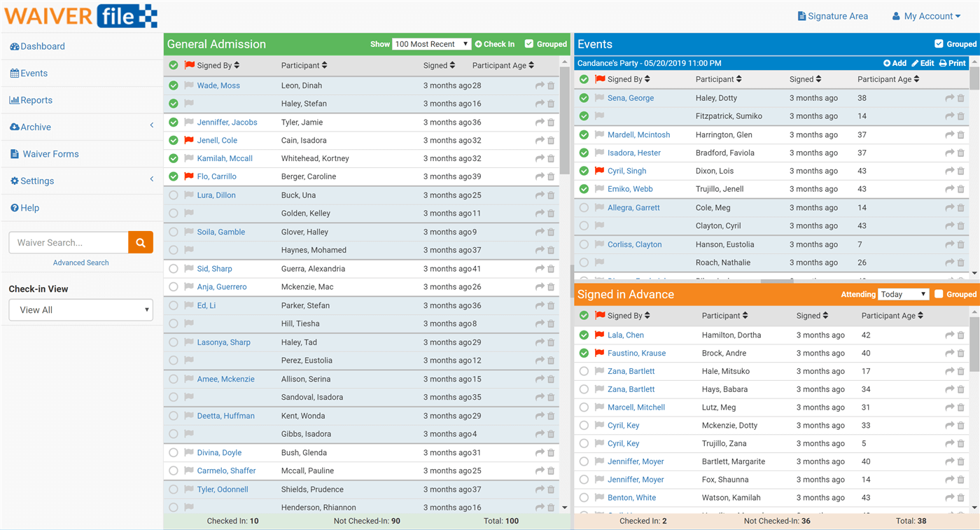Check in Sid, Sharp using the circle
980x530 pixels.
(x=174, y=269)
